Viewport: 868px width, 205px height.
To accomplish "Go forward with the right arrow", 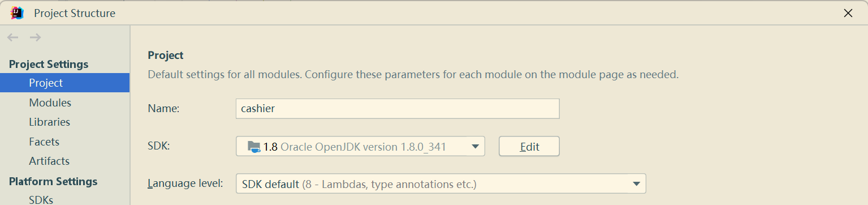I will tap(35, 37).
